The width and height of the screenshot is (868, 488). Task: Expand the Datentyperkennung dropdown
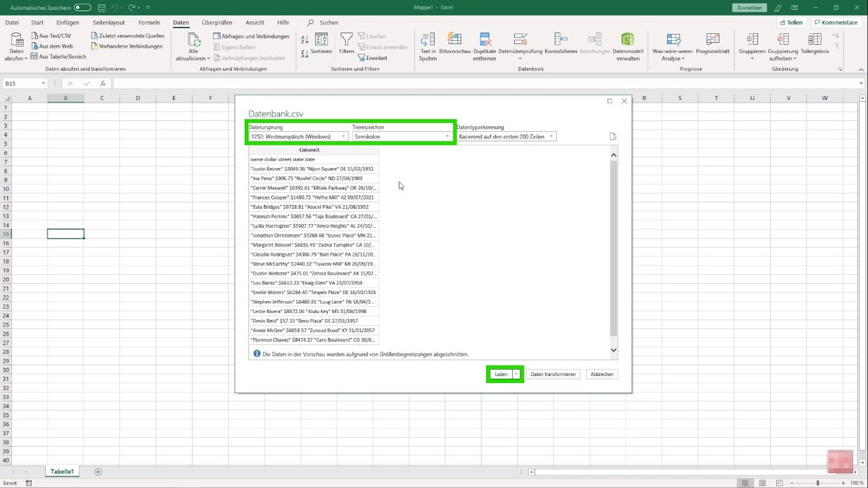pos(506,136)
